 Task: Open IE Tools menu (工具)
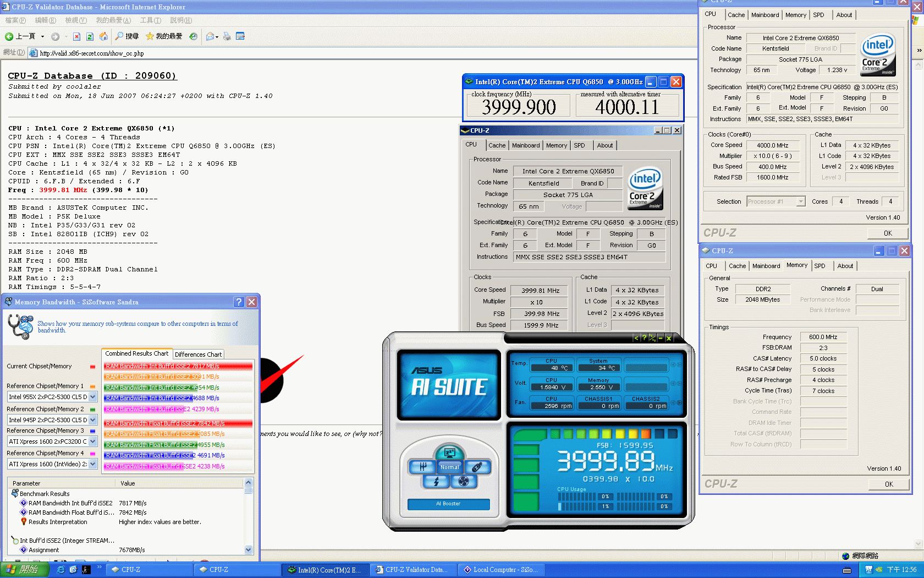(150, 20)
